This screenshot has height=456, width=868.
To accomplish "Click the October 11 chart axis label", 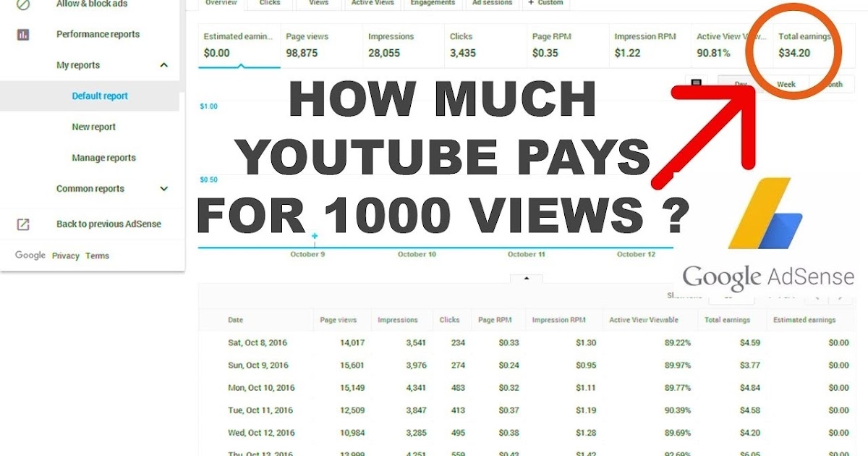I will click(527, 254).
